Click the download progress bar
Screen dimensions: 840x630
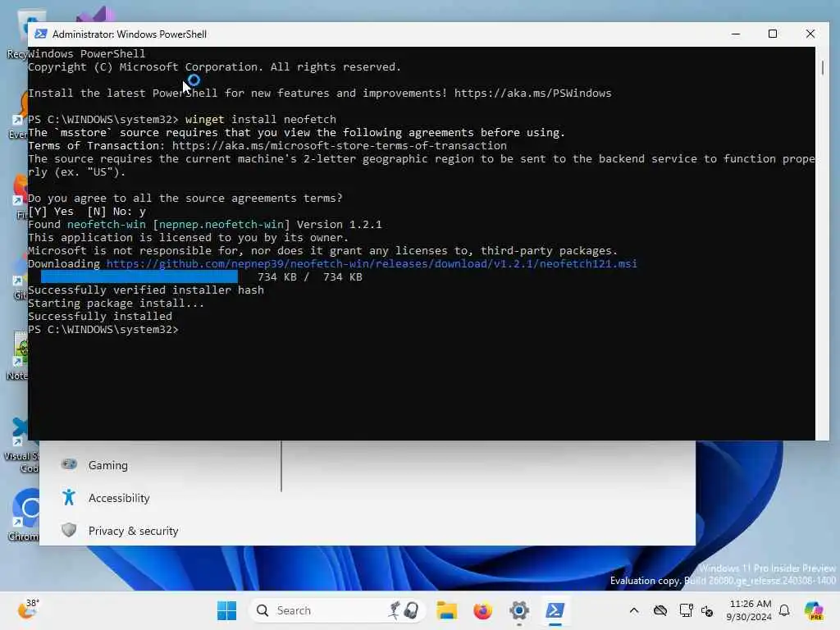pos(139,276)
